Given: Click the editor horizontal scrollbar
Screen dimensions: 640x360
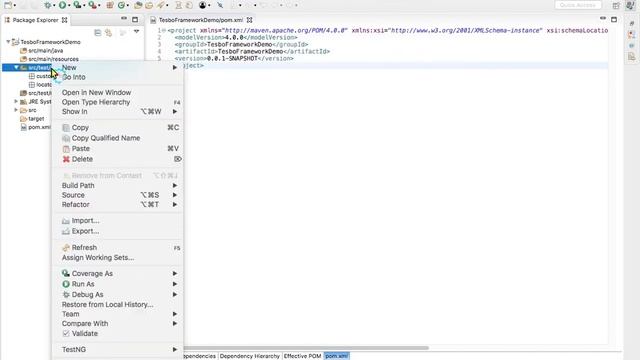Looking at the screenshot, I should (306, 348).
